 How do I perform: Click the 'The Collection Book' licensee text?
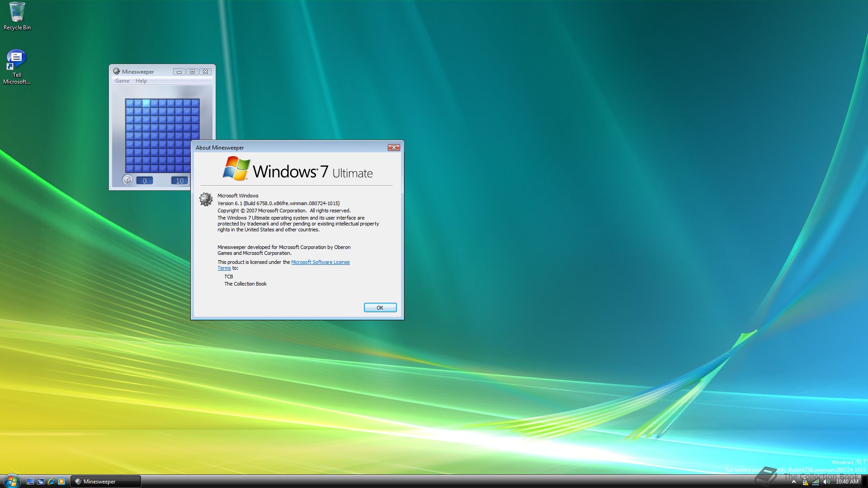click(x=245, y=284)
